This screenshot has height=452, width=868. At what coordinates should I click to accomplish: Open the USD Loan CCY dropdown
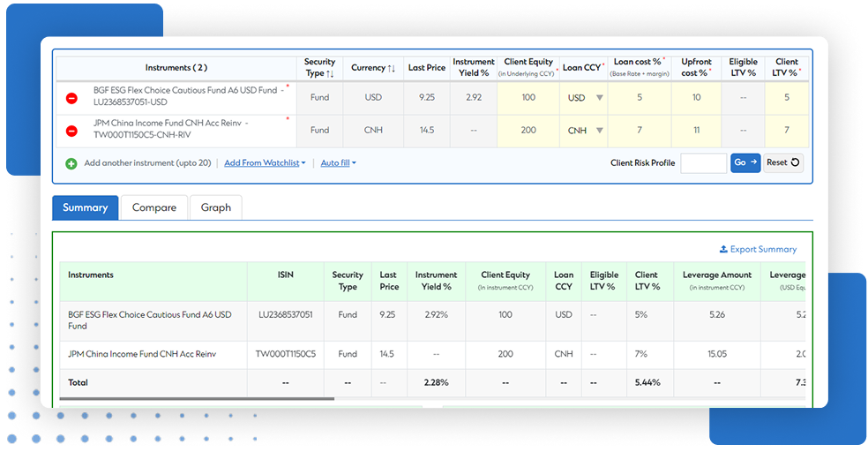pyautogui.click(x=599, y=97)
